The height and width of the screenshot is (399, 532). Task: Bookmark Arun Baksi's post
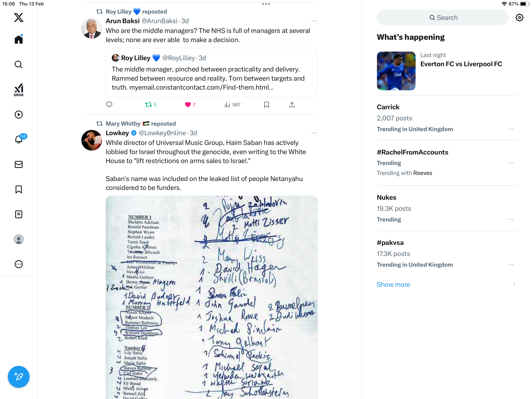pyautogui.click(x=266, y=105)
